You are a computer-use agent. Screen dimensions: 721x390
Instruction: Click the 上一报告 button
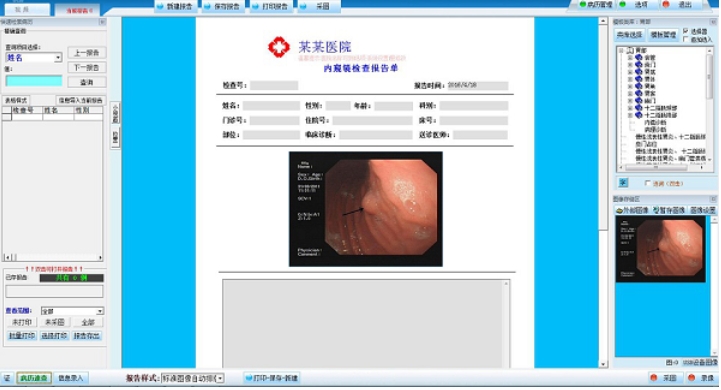point(87,53)
